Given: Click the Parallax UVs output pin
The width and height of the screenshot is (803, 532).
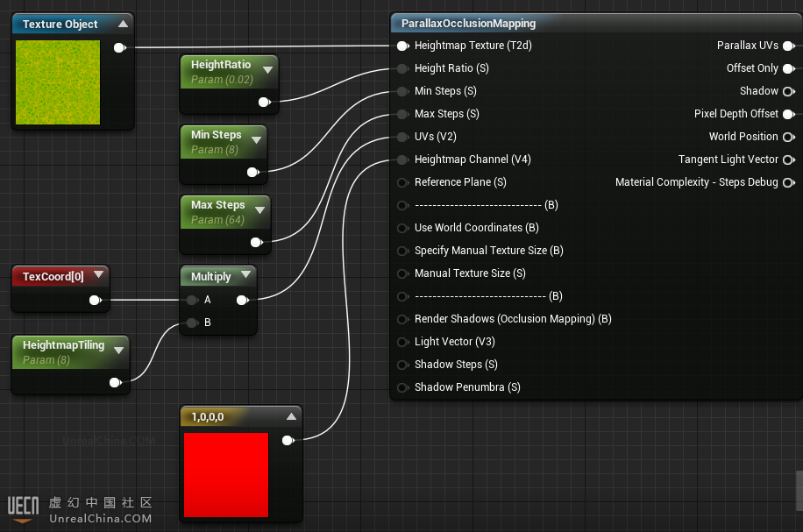Looking at the screenshot, I should pyautogui.click(x=788, y=46).
